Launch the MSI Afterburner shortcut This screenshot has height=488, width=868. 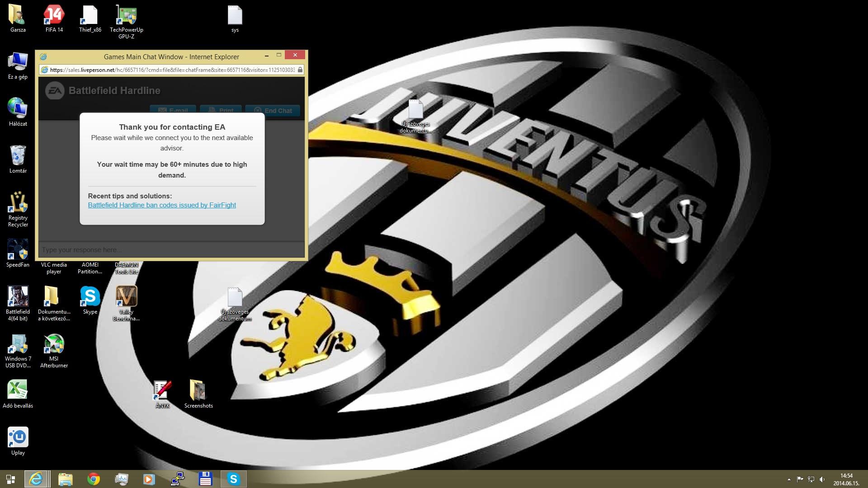(54, 350)
